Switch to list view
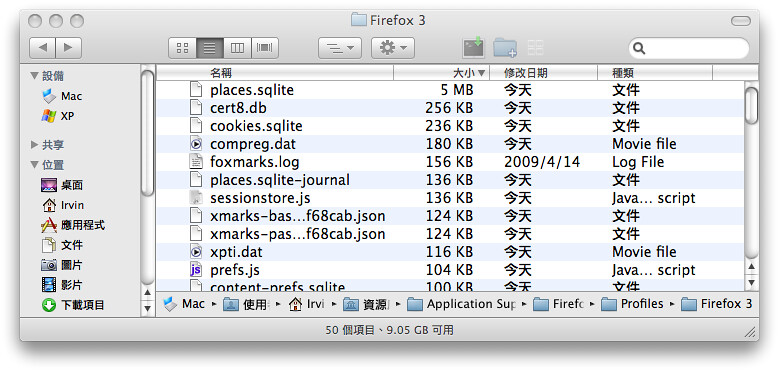 (x=210, y=48)
